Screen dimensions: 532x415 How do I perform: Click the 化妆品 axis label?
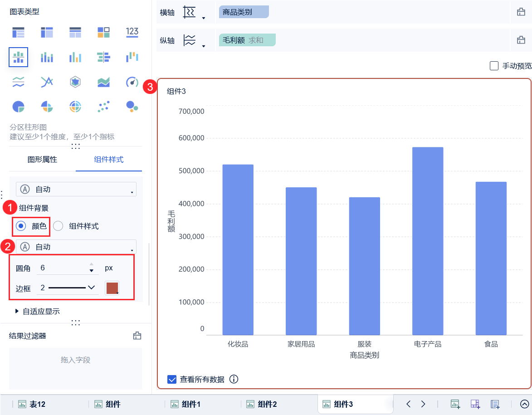238,344
